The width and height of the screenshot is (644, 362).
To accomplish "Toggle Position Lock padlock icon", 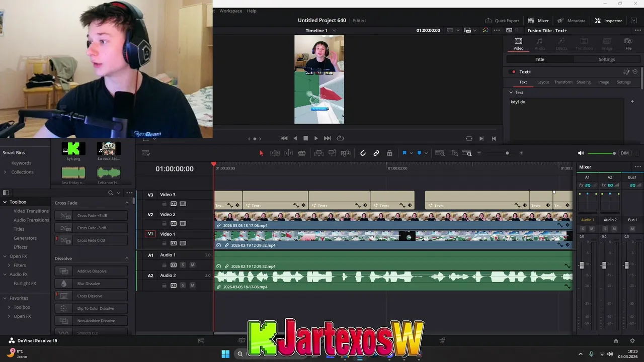I will (389, 153).
